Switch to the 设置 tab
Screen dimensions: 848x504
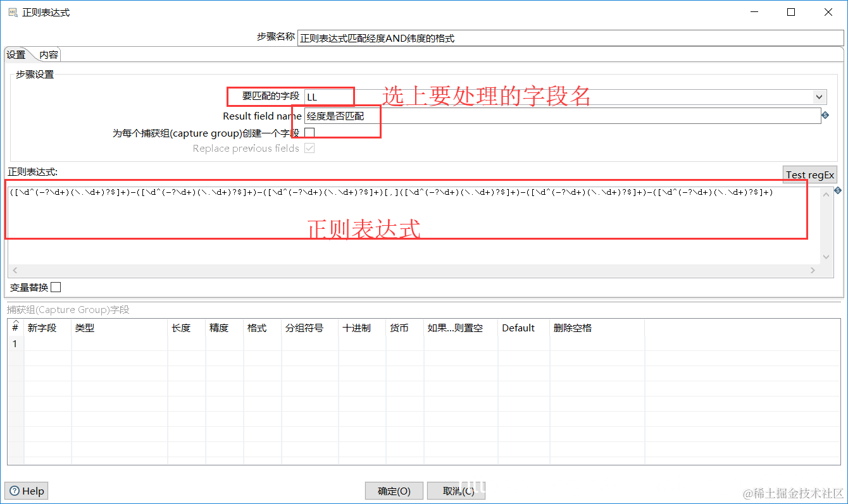(x=17, y=54)
